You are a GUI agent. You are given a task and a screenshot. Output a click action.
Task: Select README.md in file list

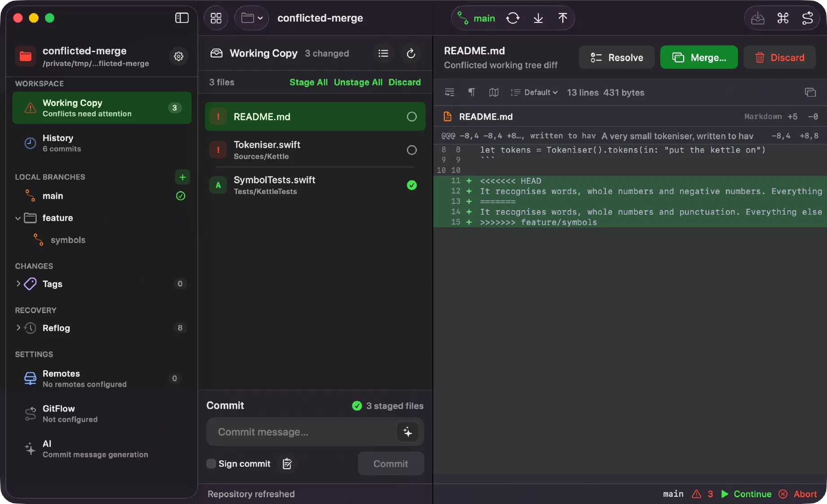pyautogui.click(x=315, y=117)
